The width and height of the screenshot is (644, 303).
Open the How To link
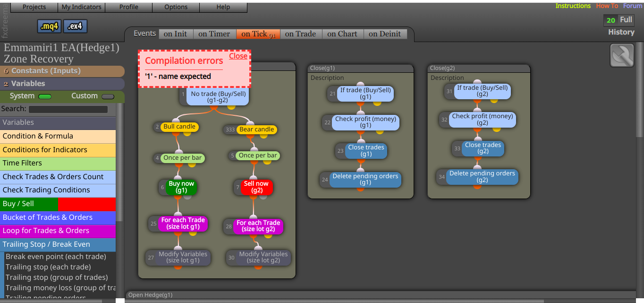(x=607, y=6)
